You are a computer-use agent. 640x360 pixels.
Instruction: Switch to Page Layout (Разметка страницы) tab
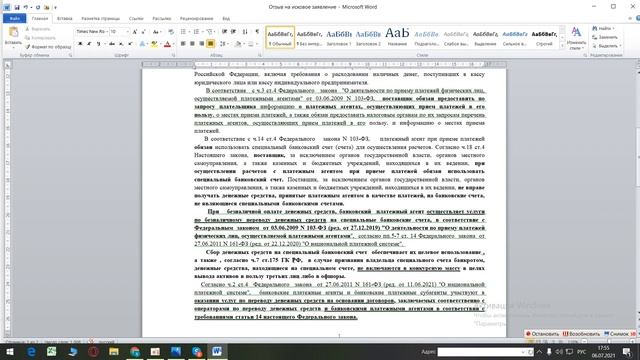[100, 18]
